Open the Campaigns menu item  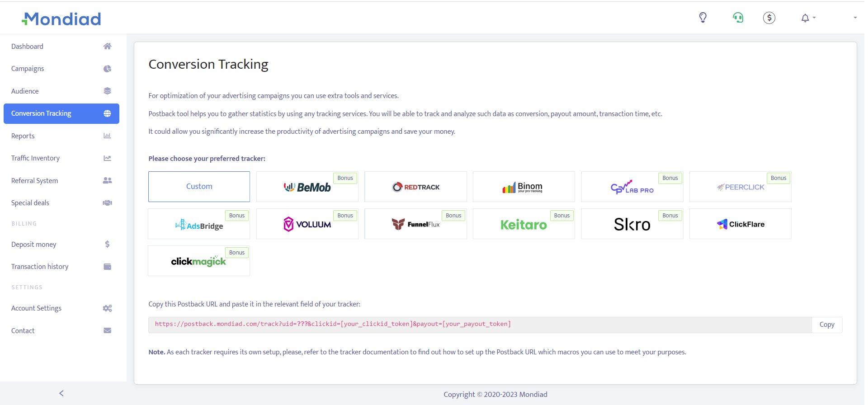pyautogui.click(x=28, y=69)
